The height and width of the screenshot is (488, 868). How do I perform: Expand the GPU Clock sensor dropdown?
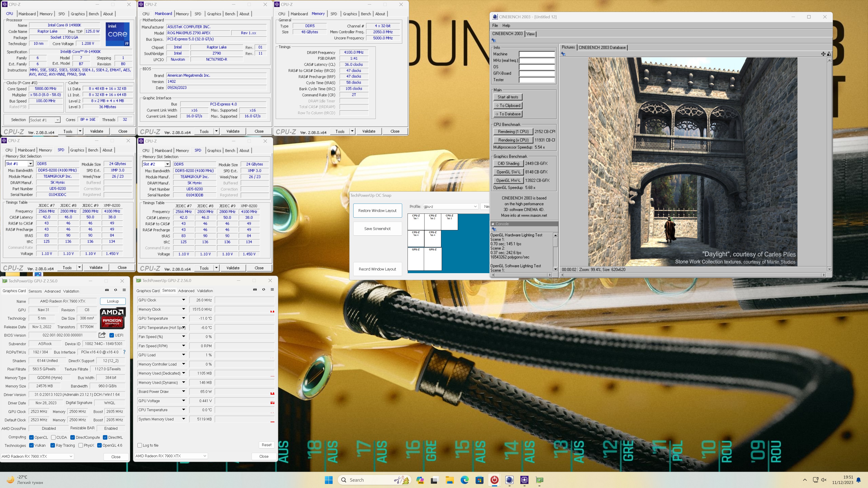(184, 300)
